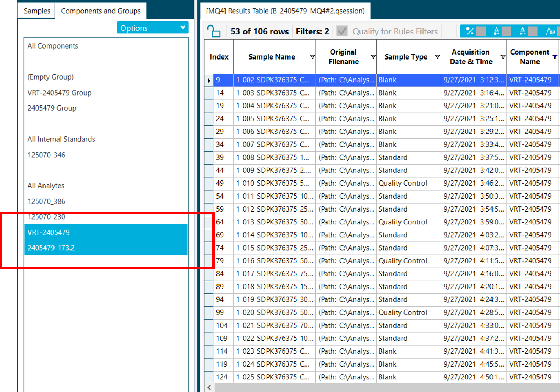
Task: Select highlighted analyte 2405479_173.2
Action: click(106, 248)
